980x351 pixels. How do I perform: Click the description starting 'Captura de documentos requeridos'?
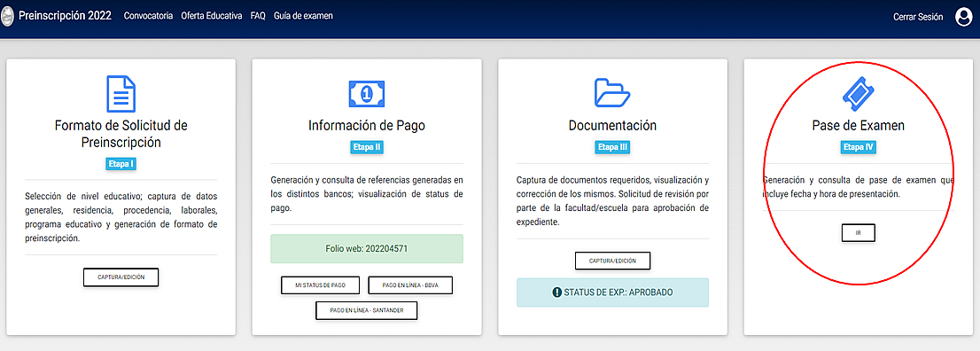(612, 200)
